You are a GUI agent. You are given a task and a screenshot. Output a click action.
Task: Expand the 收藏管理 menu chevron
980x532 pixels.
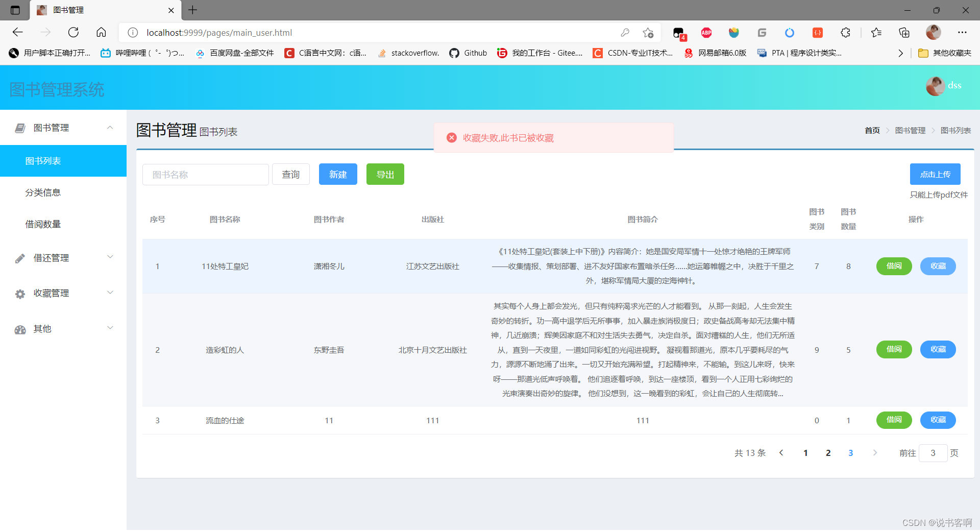[110, 293]
